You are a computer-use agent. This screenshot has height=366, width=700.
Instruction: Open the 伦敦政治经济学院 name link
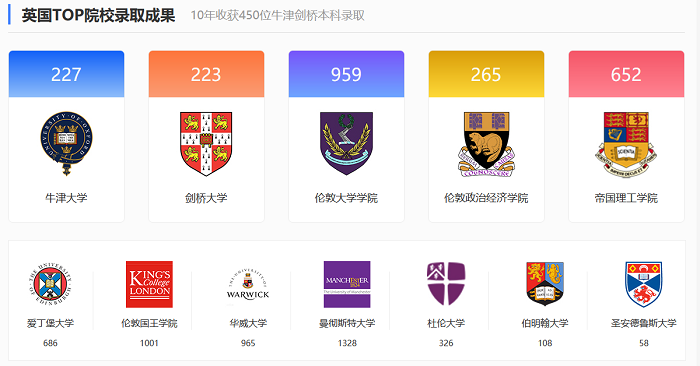(x=486, y=198)
